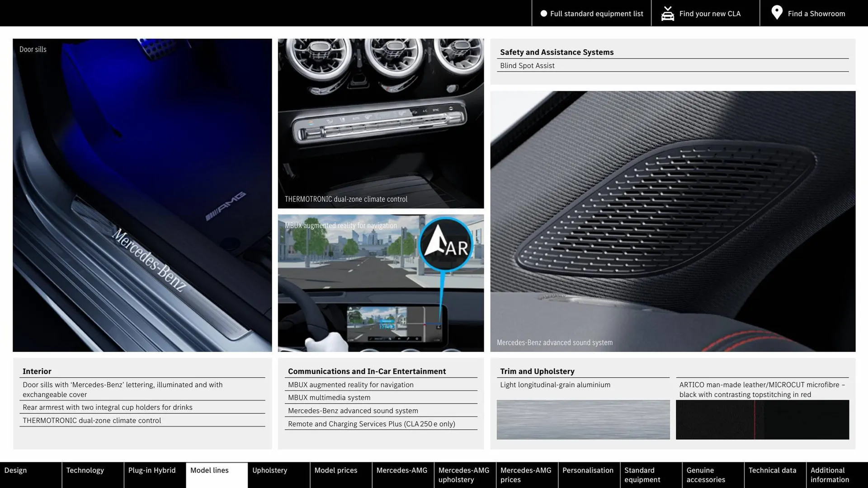This screenshot has width=868, height=488.
Task: Click the car icon next to Find your new CLA
Action: pyautogui.click(x=667, y=13)
